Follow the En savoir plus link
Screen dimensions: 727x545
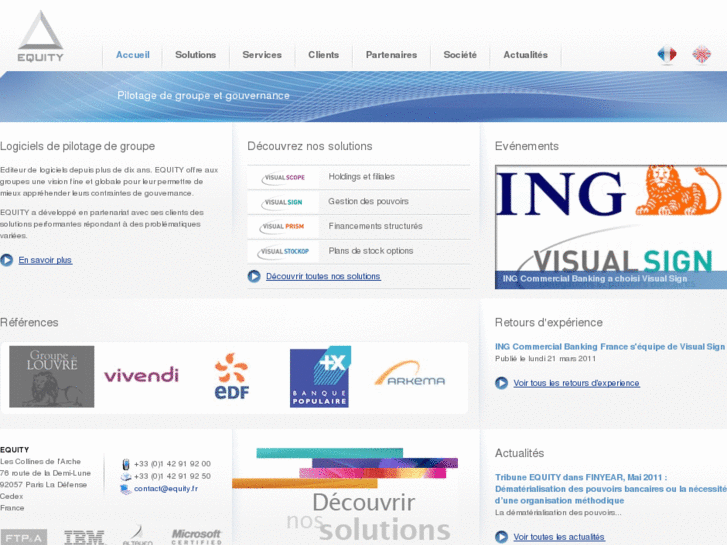point(45,260)
